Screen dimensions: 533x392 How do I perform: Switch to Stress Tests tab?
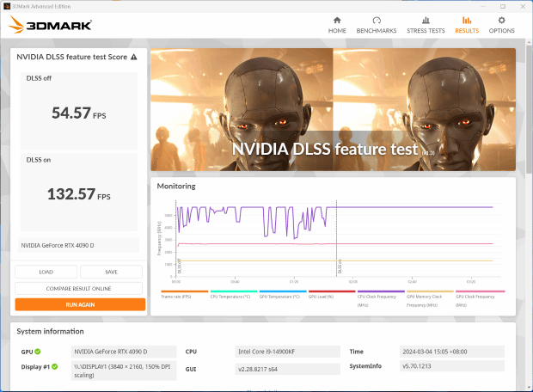pyautogui.click(x=426, y=25)
